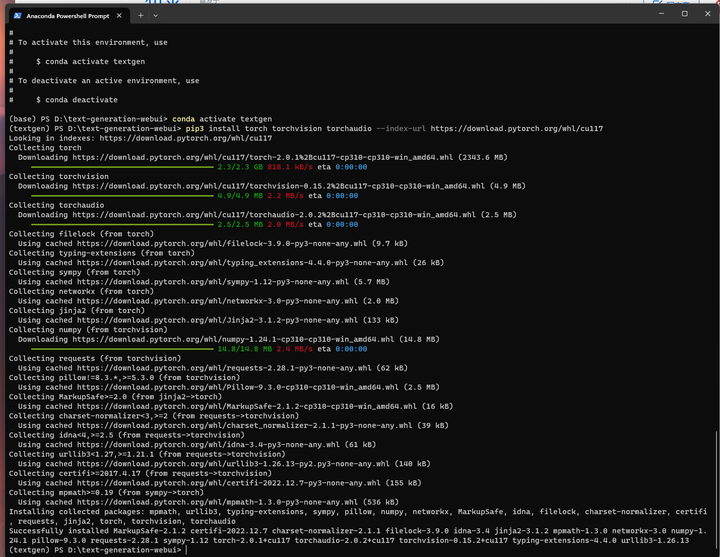Click the certifi cached wheel URL line
The image size is (720, 557).
click(x=219, y=483)
